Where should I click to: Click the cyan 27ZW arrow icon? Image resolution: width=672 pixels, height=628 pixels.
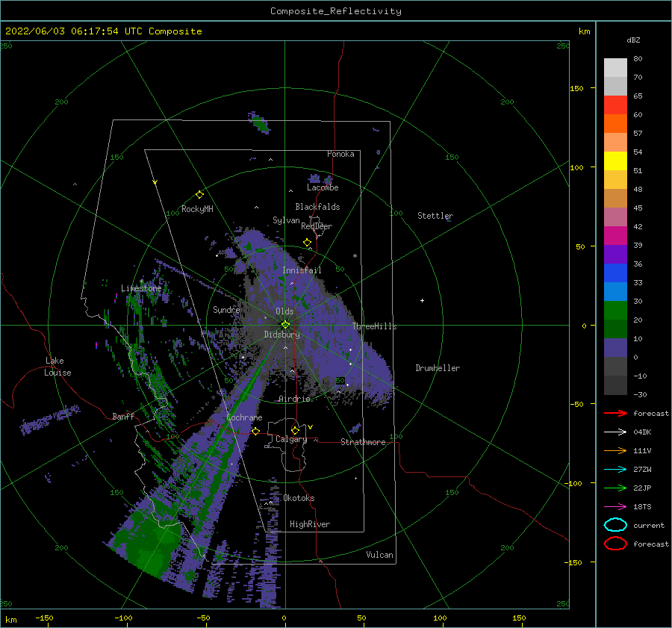(615, 470)
